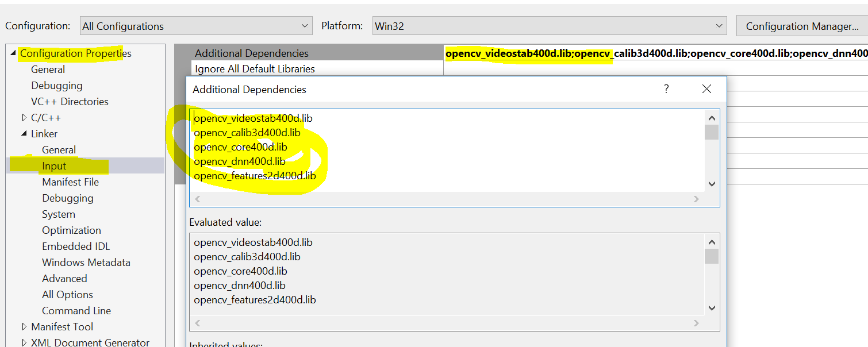
Task: Select the Linker tree item
Action: [x=44, y=134]
